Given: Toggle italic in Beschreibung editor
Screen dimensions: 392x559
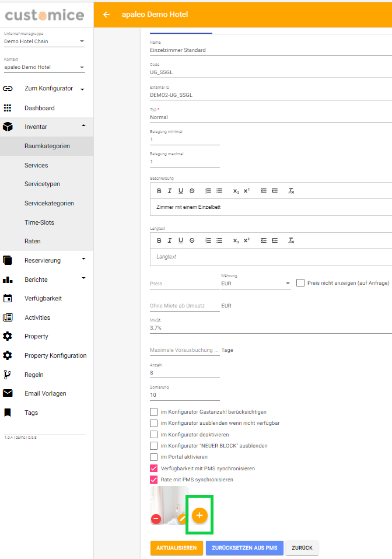Looking at the screenshot, I should click(x=170, y=191).
